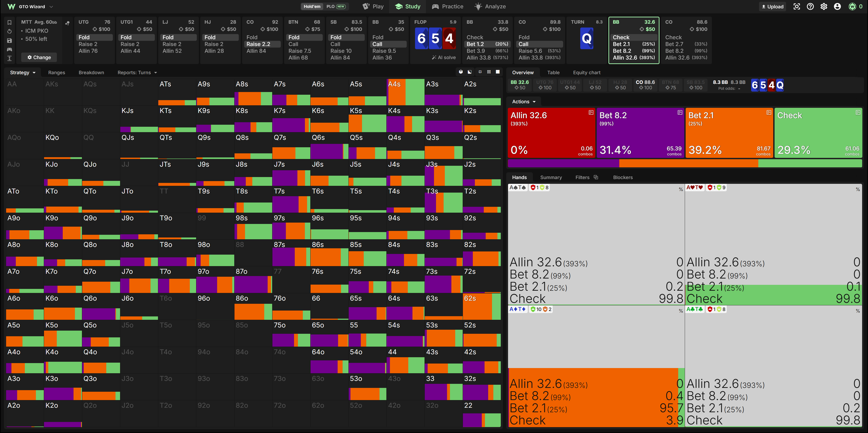868x433 pixels.
Task: Click the turn Q card
Action: (586, 38)
